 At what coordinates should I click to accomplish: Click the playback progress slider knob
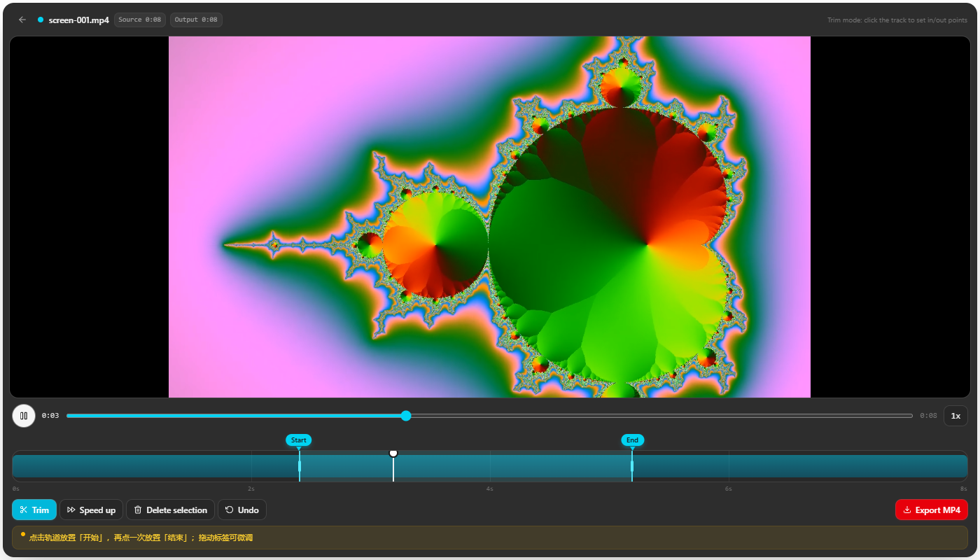pyautogui.click(x=406, y=416)
